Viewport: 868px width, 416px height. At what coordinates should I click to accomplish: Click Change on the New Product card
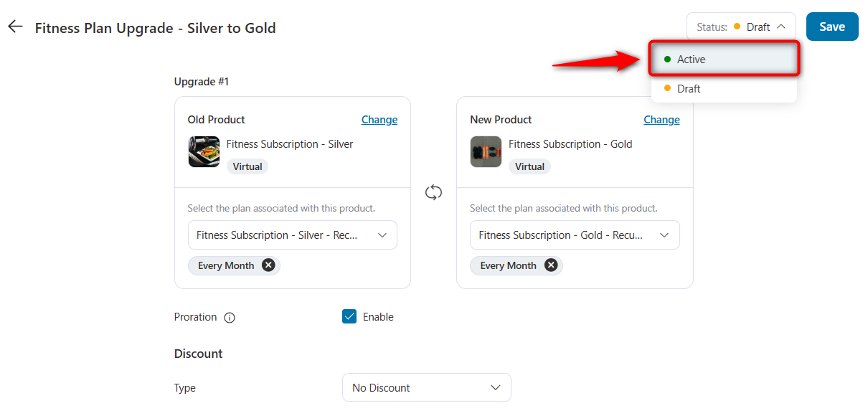(x=661, y=119)
